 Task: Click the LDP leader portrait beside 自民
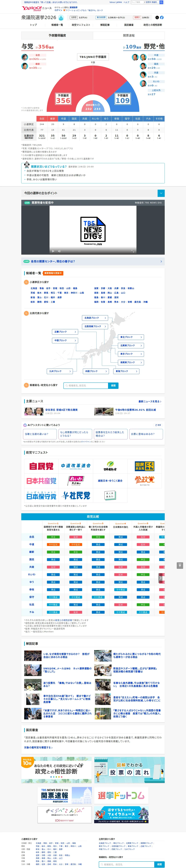25,57
